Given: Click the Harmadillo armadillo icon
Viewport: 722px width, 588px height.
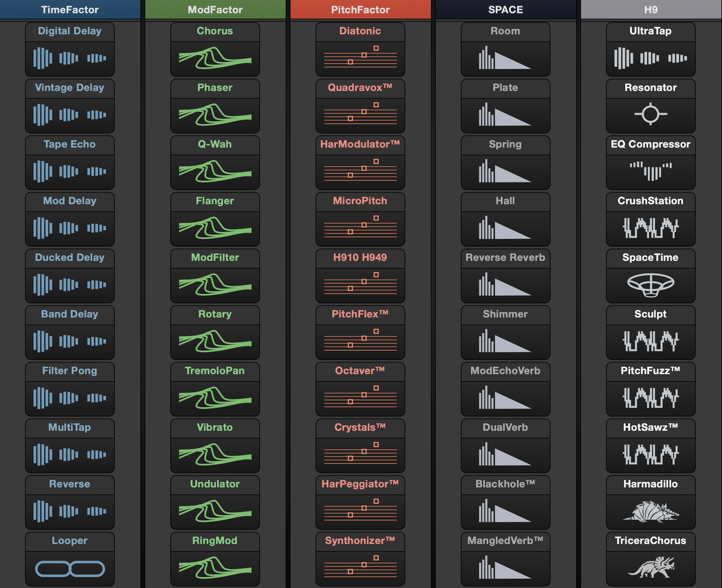Looking at the screenshot, I should [650, 511].
